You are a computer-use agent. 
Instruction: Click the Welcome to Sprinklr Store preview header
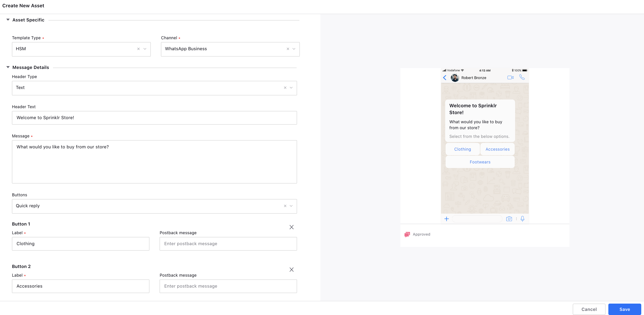click(473, 109)
